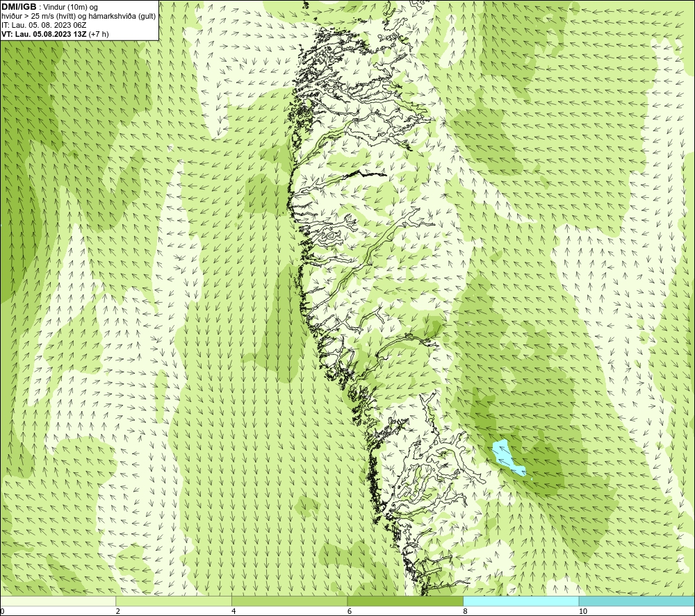Click the 'hviður > 25 m/s' description line
This screenshot has width=695, height=616.
tap(79, 17)
